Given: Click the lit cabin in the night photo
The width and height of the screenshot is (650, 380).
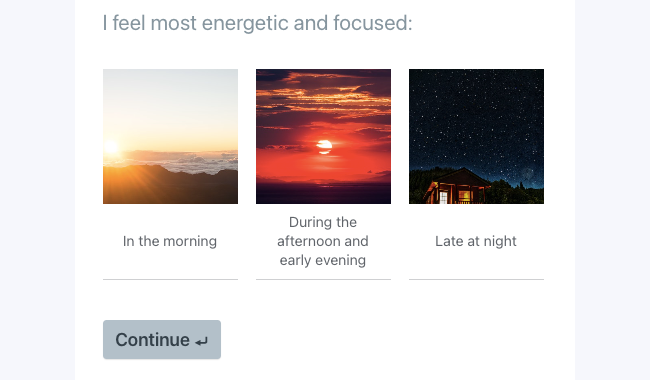Looking at the screenshot, I should tap(457, 186).
